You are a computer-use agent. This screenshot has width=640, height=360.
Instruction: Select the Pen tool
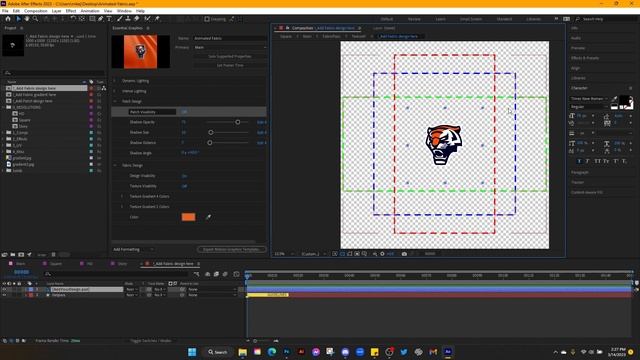[100, 19]
